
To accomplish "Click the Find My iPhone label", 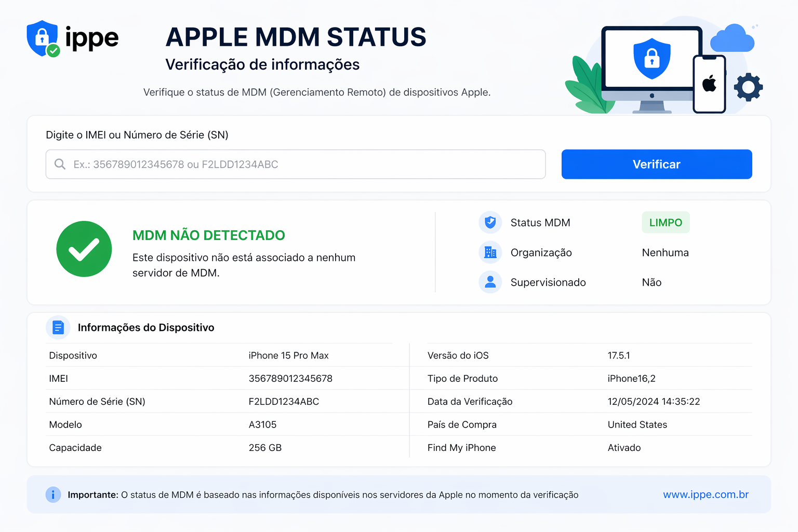I will pyautogui.click(x=461, y=448).
